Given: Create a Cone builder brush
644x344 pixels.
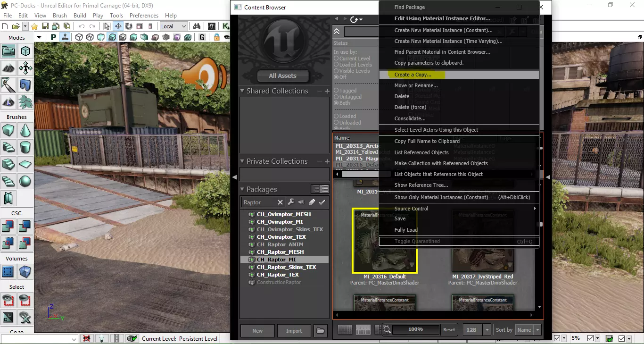Looking at the screenshot, I should pyautogui.click(x=25, y=130).
